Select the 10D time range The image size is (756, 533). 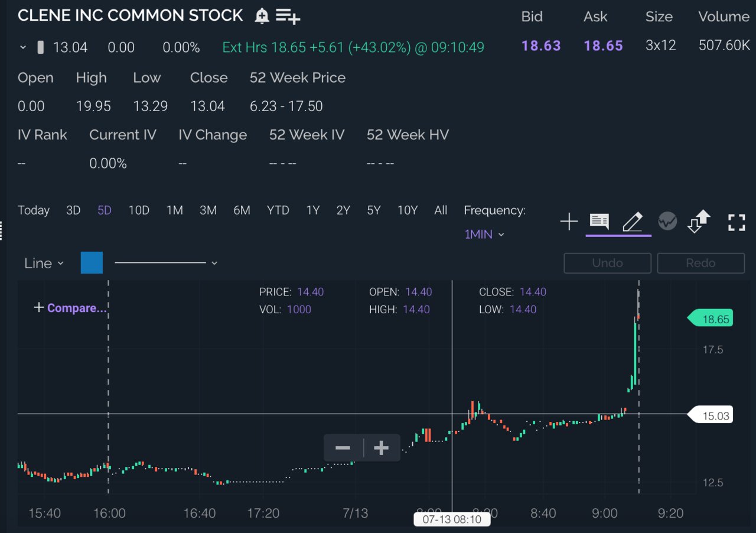[139, 210]
